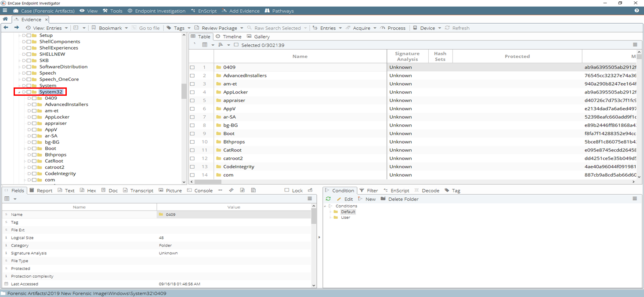Screen dimensions: 644x297
Task: Switch to the Hex tab
Action: click(x=88, y=190)
